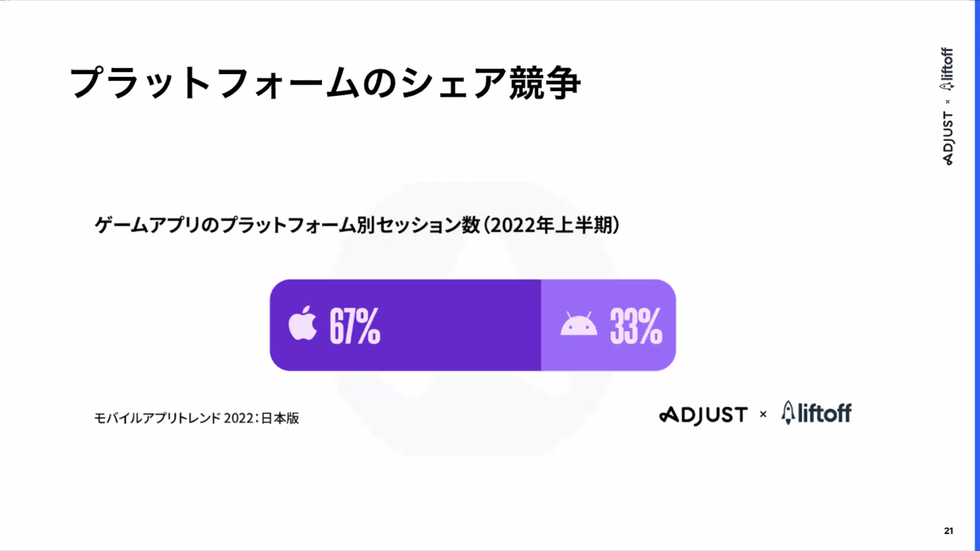
Task: Click the Android robot icon in the bar
Action: point(578,325)
